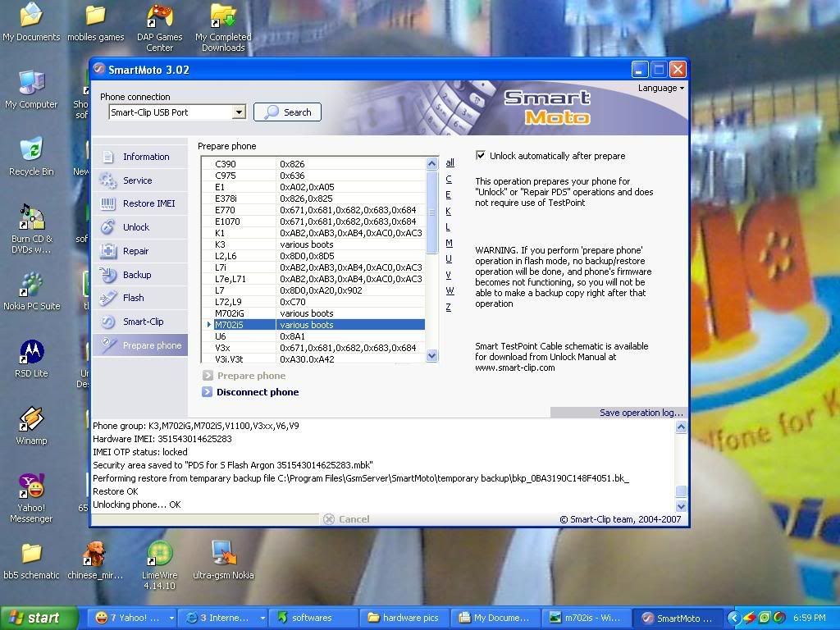Open the Flash icon in sidebar

[x=108, y=298]
